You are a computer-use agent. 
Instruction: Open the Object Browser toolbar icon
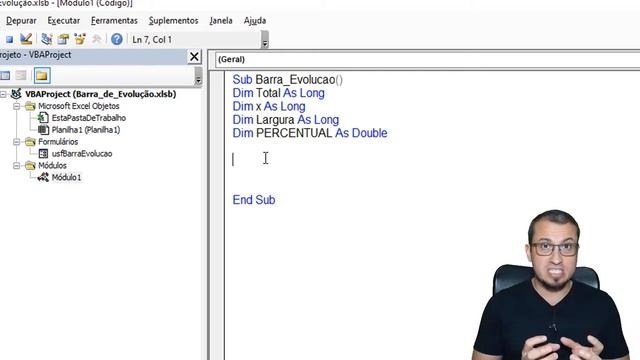[80, 39]
